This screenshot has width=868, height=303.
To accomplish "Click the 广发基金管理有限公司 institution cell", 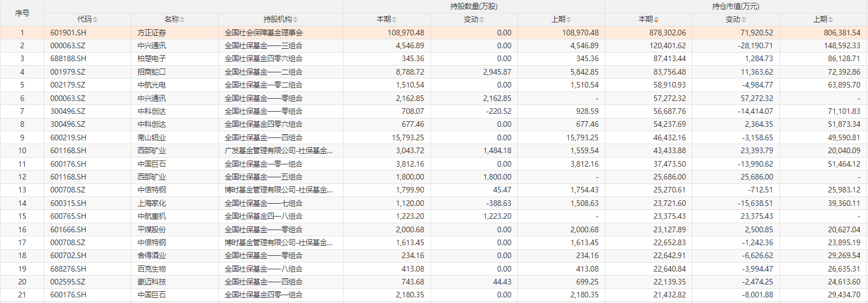I will tap(278, 150).
